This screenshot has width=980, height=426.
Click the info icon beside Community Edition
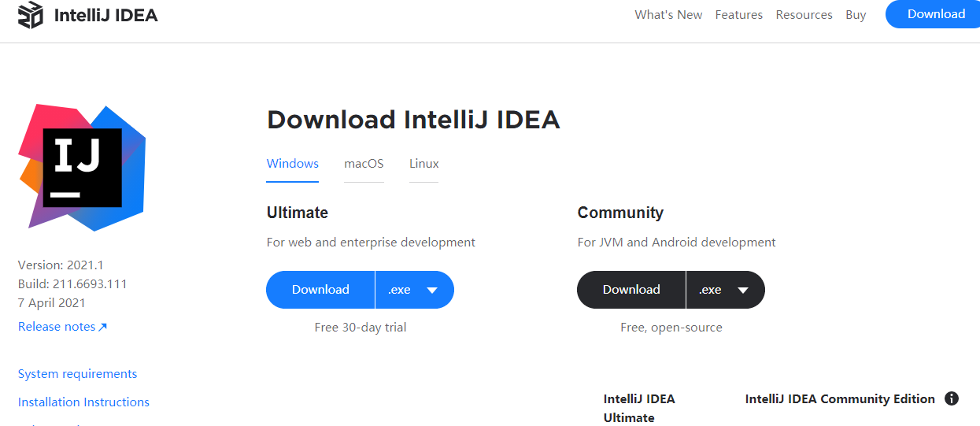click(952, 398)
